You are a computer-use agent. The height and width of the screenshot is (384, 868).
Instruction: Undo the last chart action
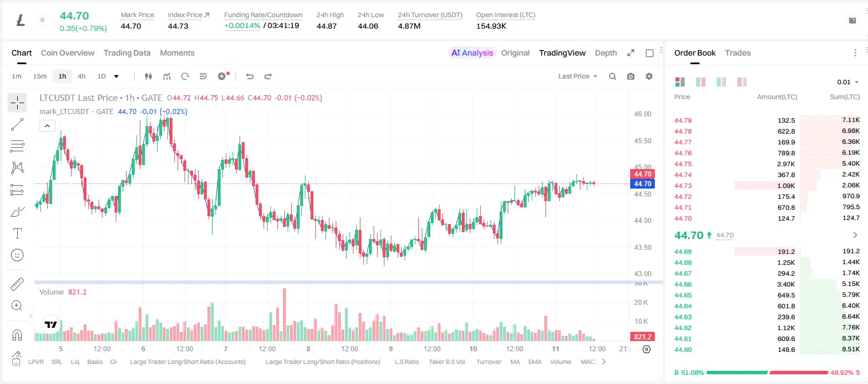250,76
